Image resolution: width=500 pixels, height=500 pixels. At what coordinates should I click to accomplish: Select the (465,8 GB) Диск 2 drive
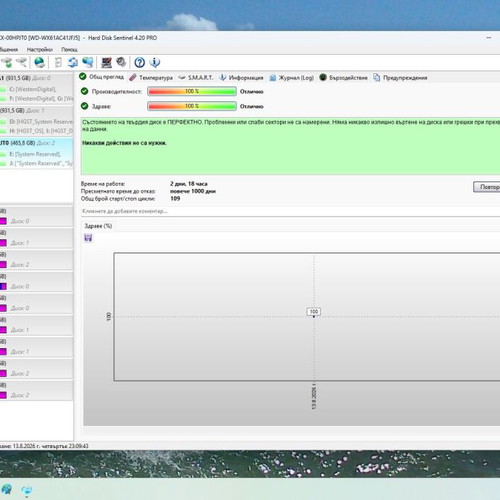(x=36, y=143)
